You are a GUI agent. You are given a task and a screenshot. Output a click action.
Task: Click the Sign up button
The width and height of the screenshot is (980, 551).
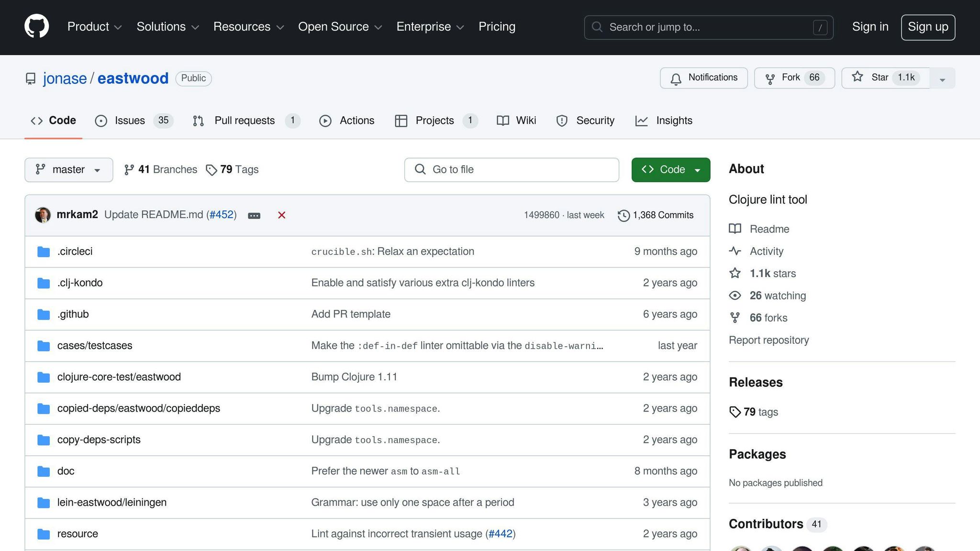tap(927, 27)
